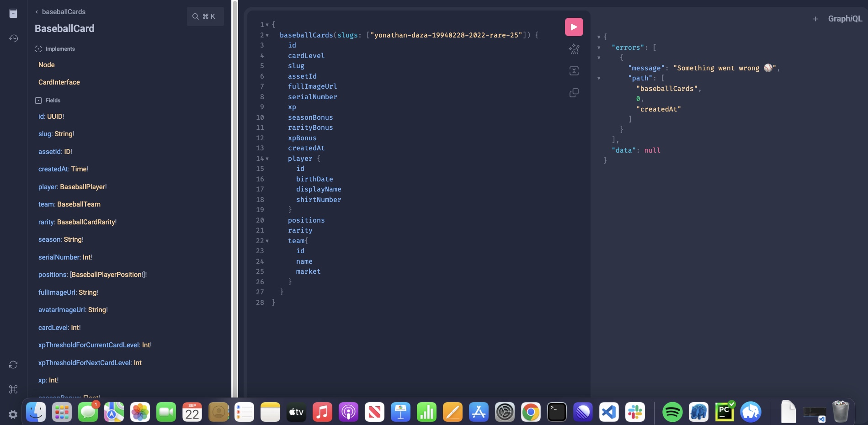The height and width of the screenshot is (425, 868).
Task: Fold the baseballCards query block on line 2
Action: tap(267, 35)
